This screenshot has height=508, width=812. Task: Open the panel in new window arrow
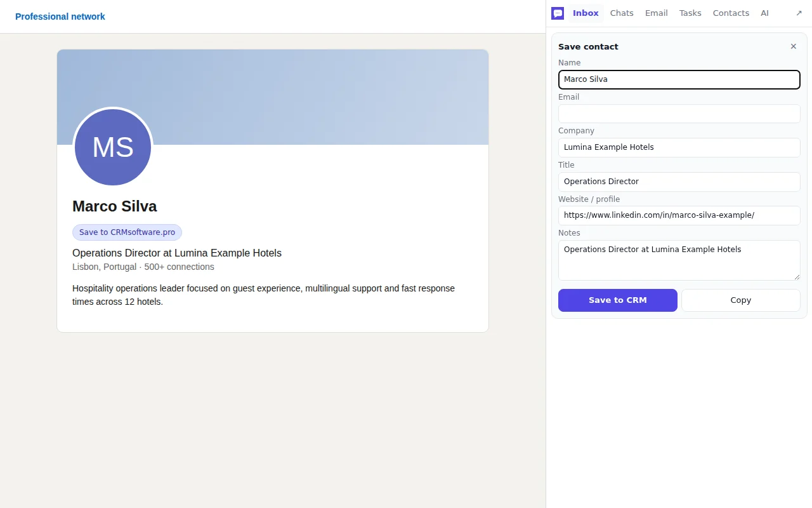click(x=799, y=13)
